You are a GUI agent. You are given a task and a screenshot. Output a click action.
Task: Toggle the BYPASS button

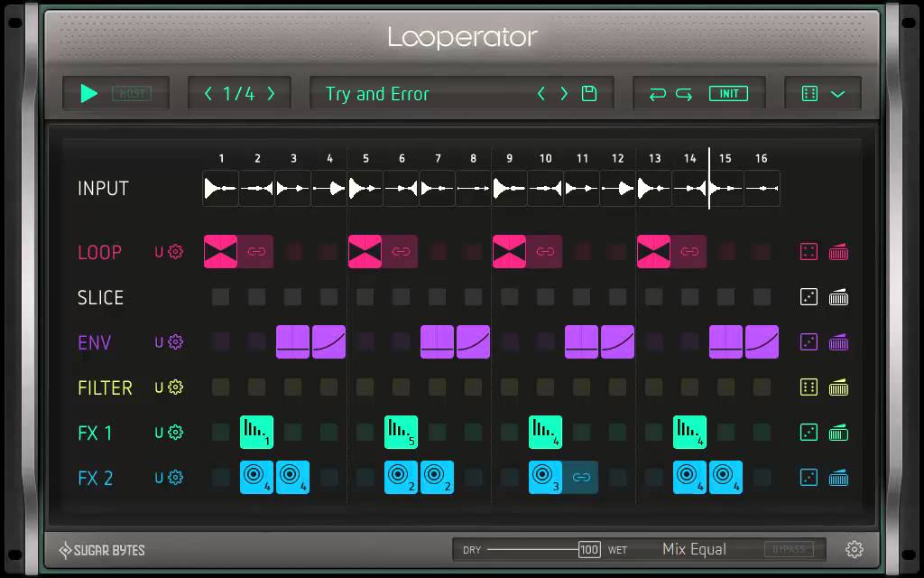789,550
